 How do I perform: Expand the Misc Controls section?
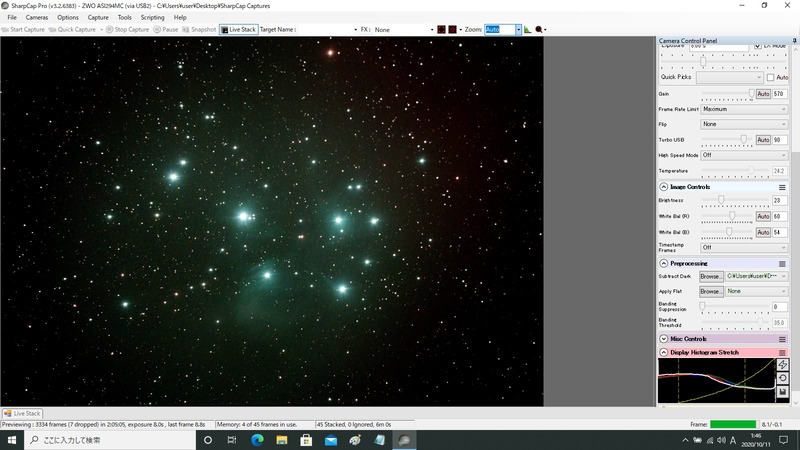click(663, 339)
